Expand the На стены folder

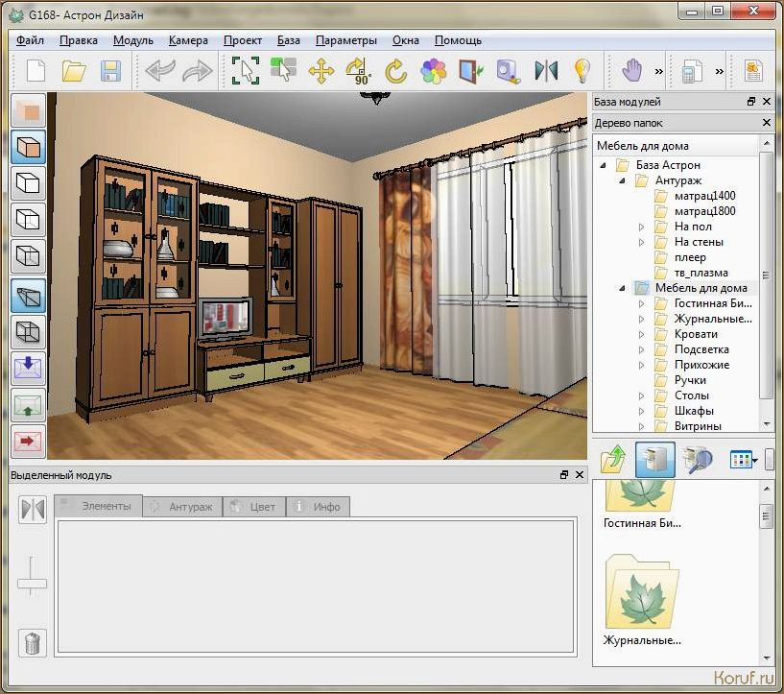[x=642, y=243]
